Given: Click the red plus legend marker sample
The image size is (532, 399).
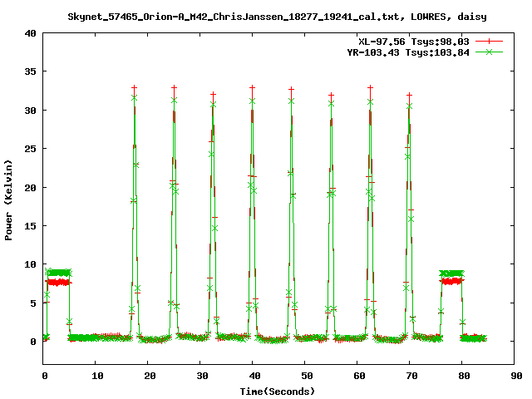Looking at the screenshot, I should (489, 42).
